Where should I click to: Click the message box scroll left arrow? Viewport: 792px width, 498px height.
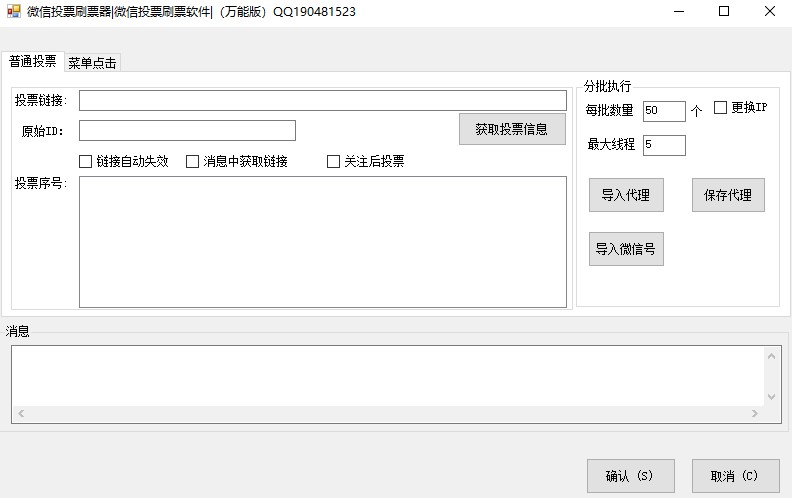click(21, 414)
